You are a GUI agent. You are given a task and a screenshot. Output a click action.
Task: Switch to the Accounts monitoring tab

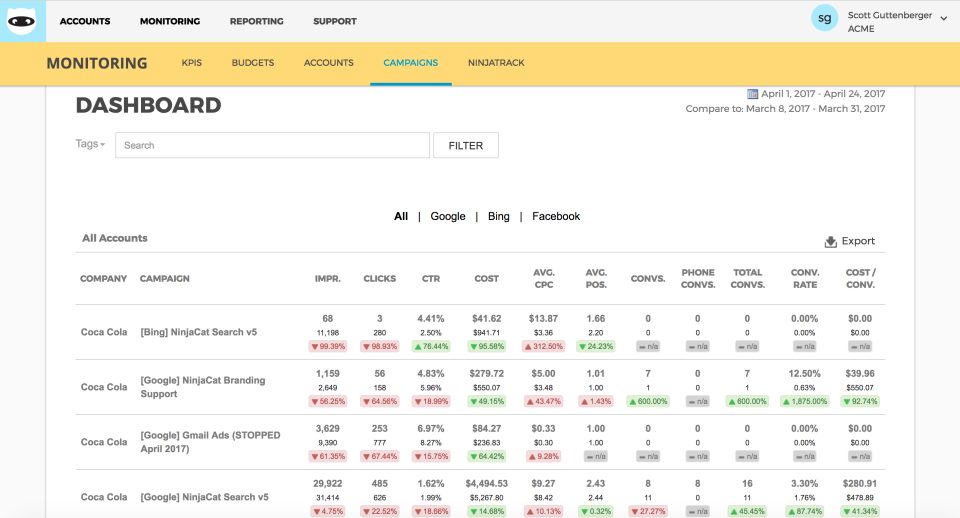click(x=329, y=62)
